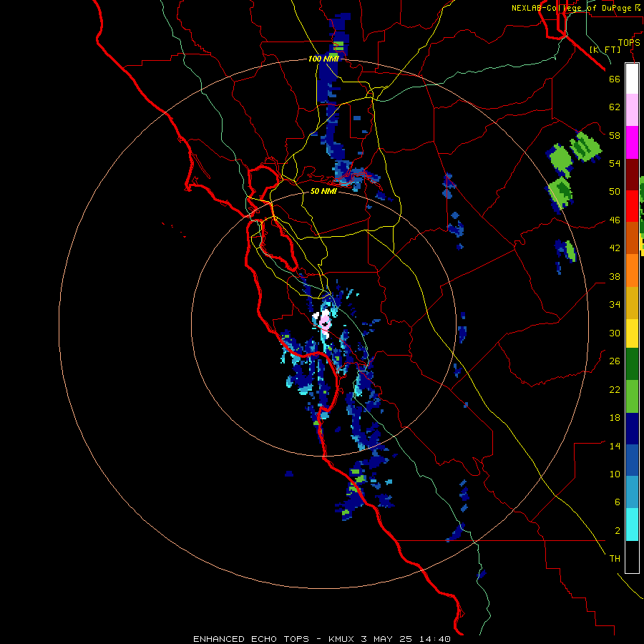Click the '22' legend value
644x644 pixels.
point(615,389)
